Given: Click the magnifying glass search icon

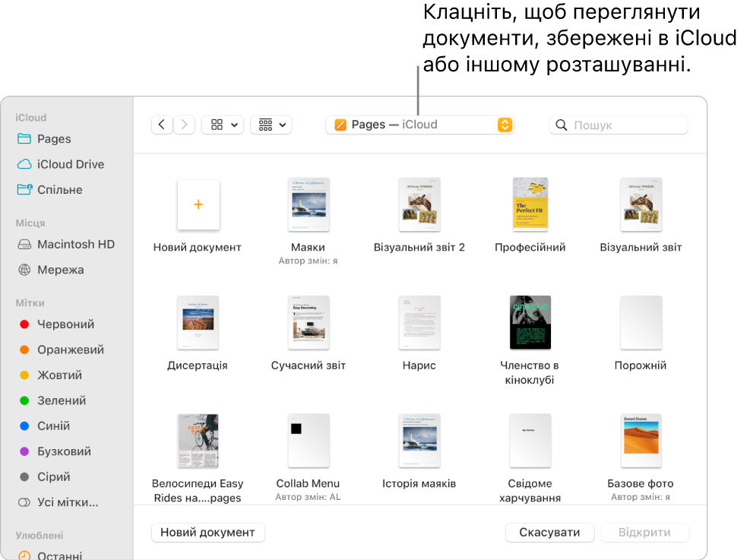Looking at the screenshot, I should click(x=562, y=125).
